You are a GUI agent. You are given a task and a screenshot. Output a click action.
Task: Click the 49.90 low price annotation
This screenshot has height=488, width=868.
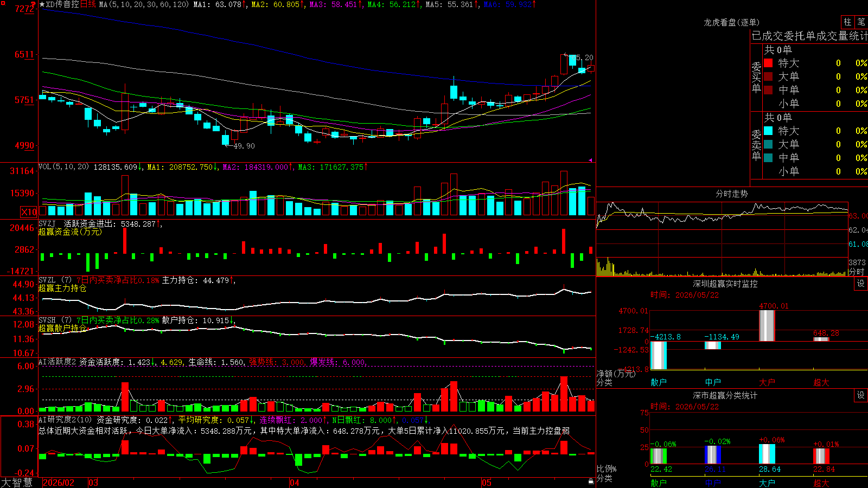pyautogui.click(x=244, y=146)
